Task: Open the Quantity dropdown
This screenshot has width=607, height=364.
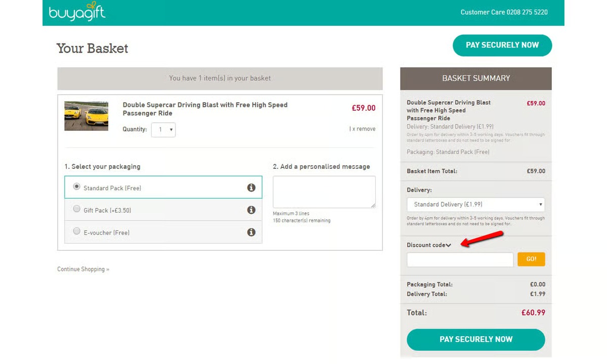Action: click(x=163, y=130)
